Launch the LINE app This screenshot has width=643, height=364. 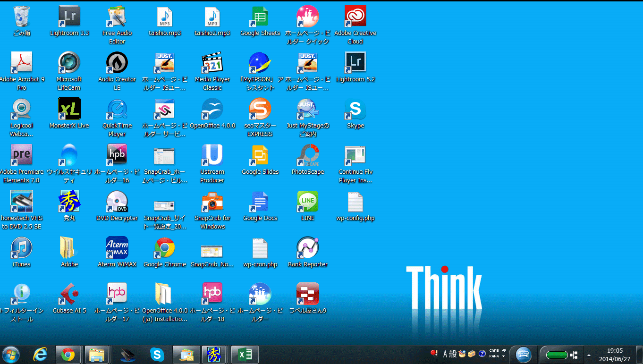point(308,206)
